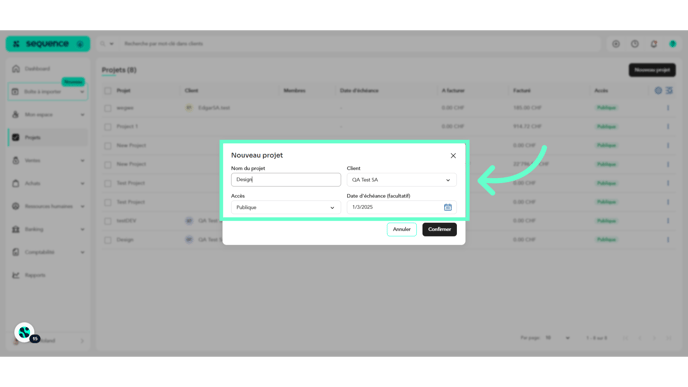The image size is (688, 387).
Task: Click the icon beside the Sequence logo text
Action: click(80, 44)
